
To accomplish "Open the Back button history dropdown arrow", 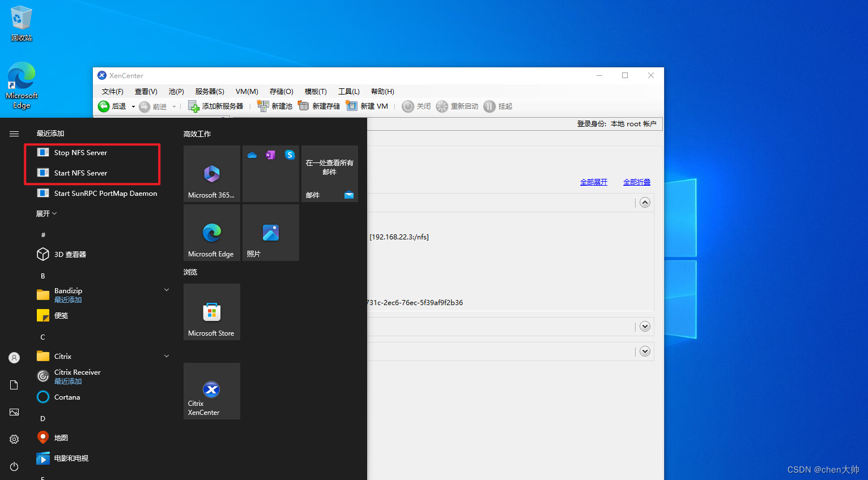I will 133,106.
